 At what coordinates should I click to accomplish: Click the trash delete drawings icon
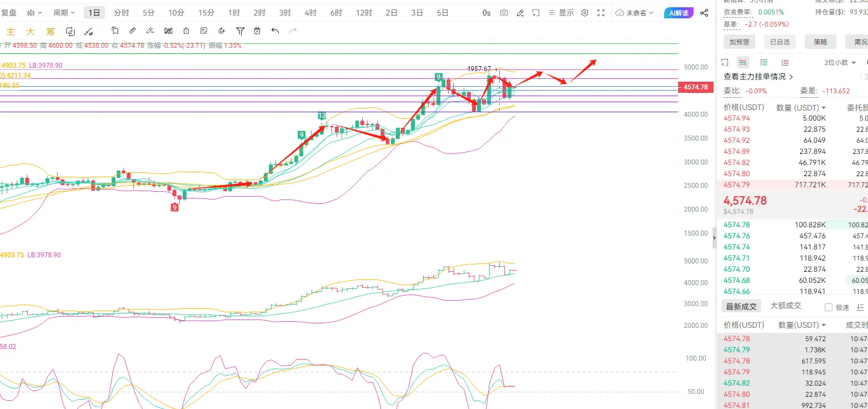pos(257,31)
